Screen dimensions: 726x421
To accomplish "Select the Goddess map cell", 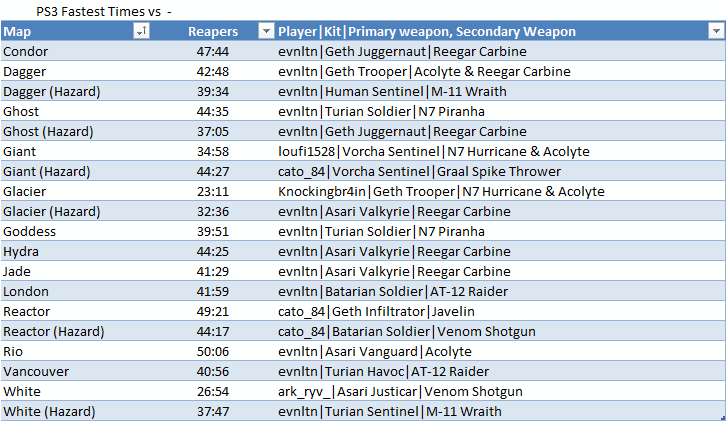I will (76, 231).
